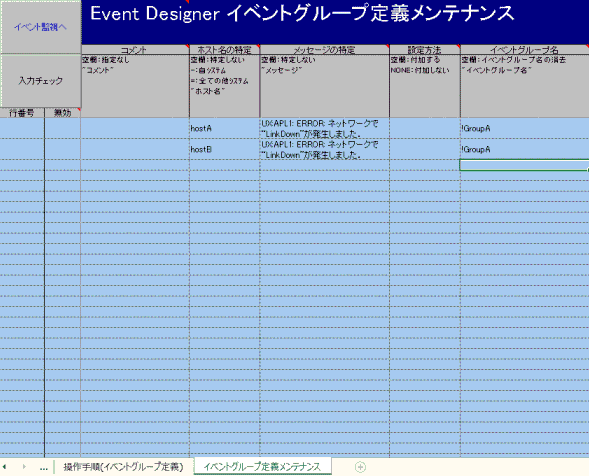Click the 無効 header cell
The height and width of the screenshot is (476, 589).
62,113
